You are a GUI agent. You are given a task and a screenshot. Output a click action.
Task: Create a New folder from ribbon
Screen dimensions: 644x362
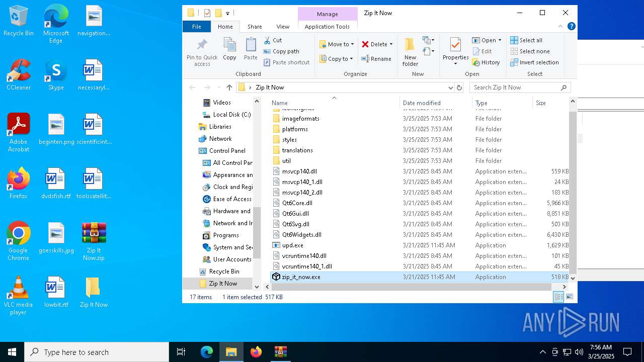[410, 51]
